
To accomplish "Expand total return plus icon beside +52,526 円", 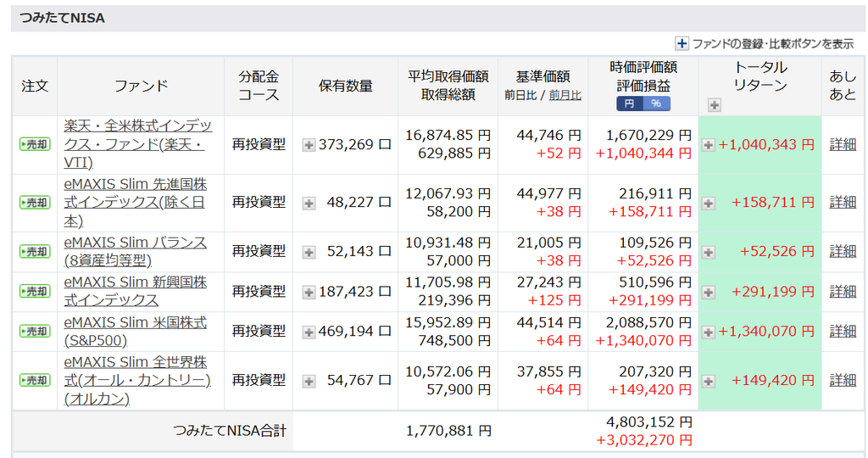I will 708,252.
